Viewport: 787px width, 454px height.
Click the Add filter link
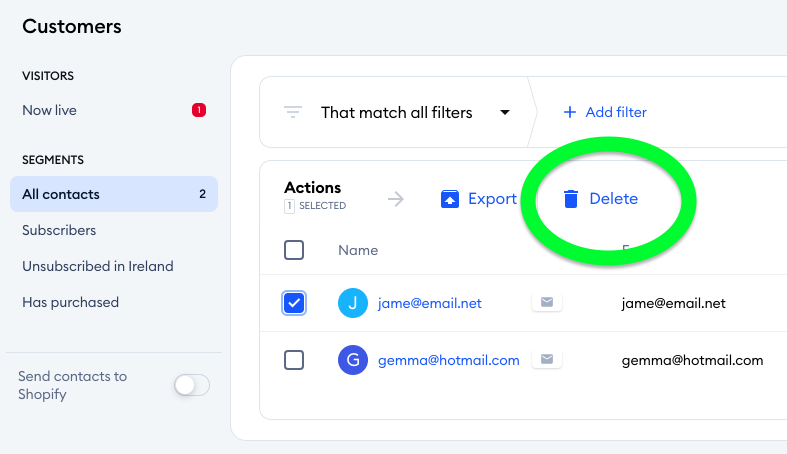[616, 112]
